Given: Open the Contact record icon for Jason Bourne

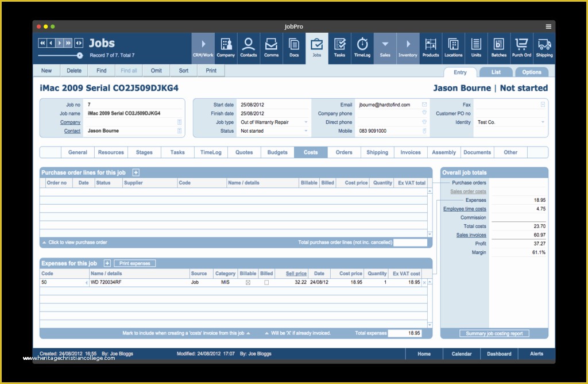Looking at the screenshot, I should (x=179, y=130).
